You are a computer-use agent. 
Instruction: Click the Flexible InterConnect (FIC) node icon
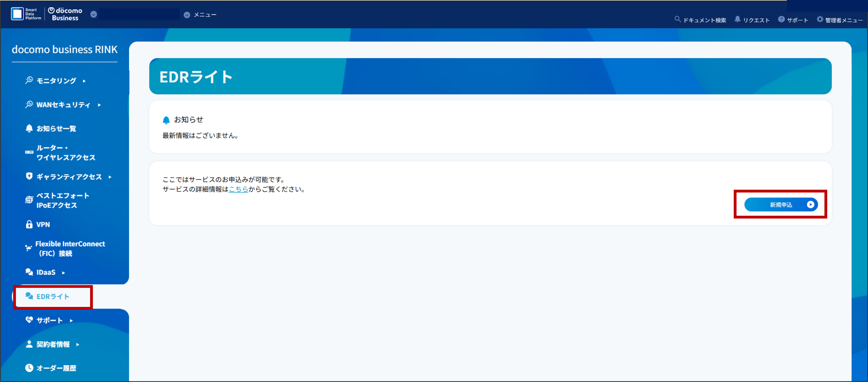click(x=29, y=248)
